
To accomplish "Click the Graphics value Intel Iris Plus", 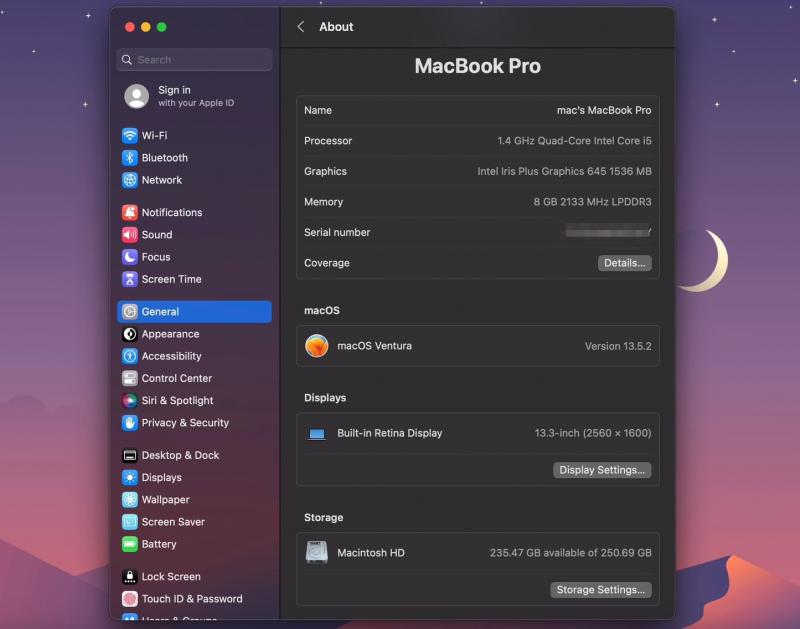I will pos(564,171).
